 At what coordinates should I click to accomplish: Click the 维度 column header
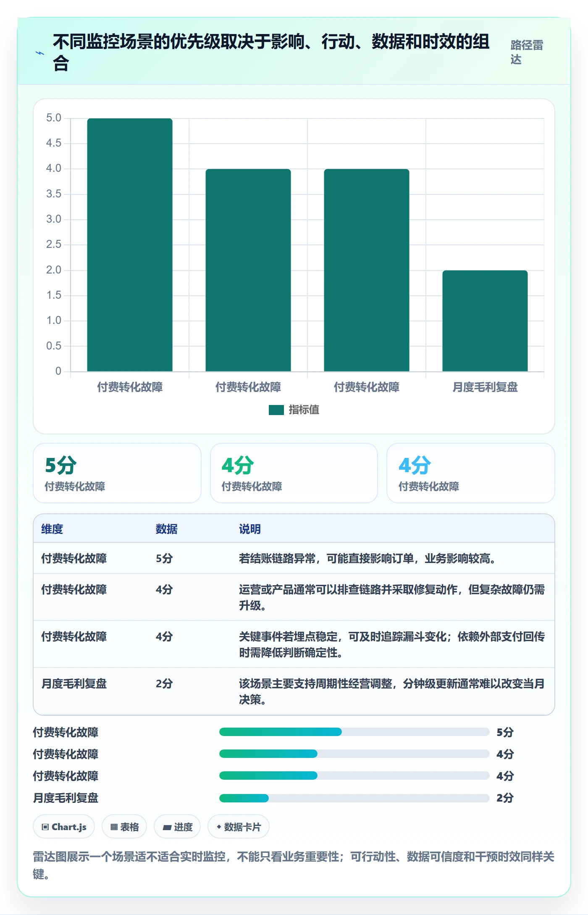click(52, 529)
